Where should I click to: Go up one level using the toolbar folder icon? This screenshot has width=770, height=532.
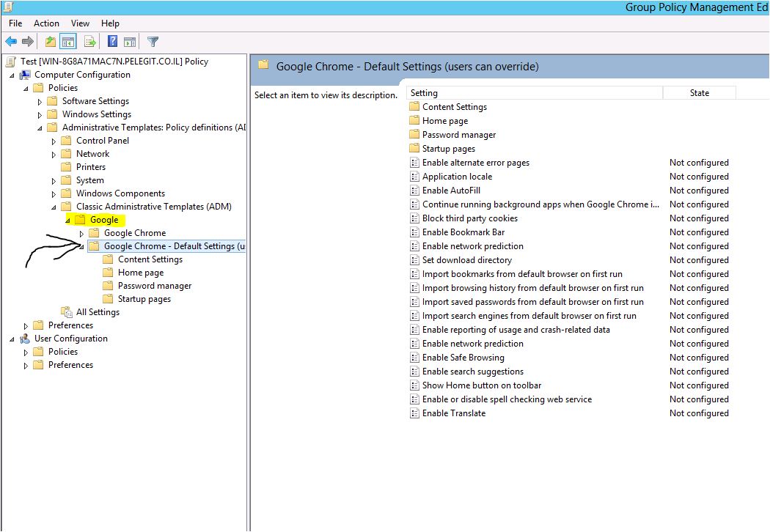tap(50, 42)
